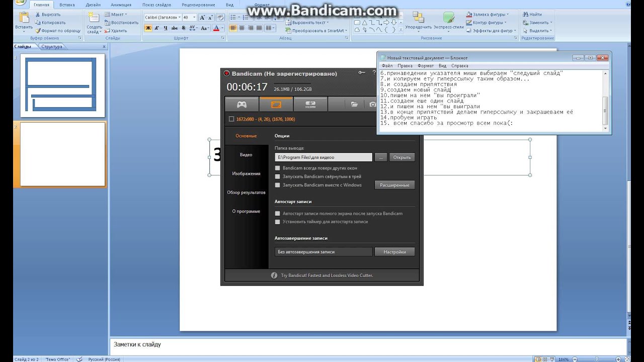This screenshot has width=644, height=362.
Task: Select Bandicam HDMI device recording mode
Action: point(310,104)
